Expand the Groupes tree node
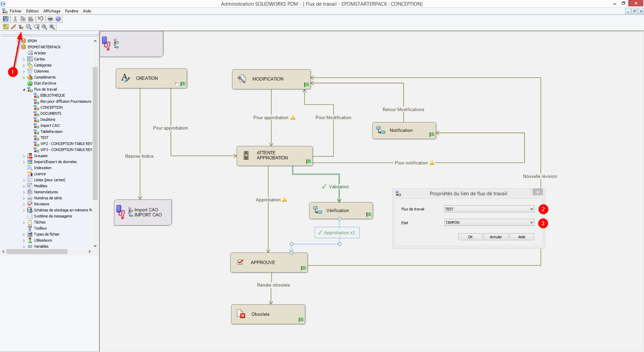Screen dimensions: 644x352 (24, 156)
